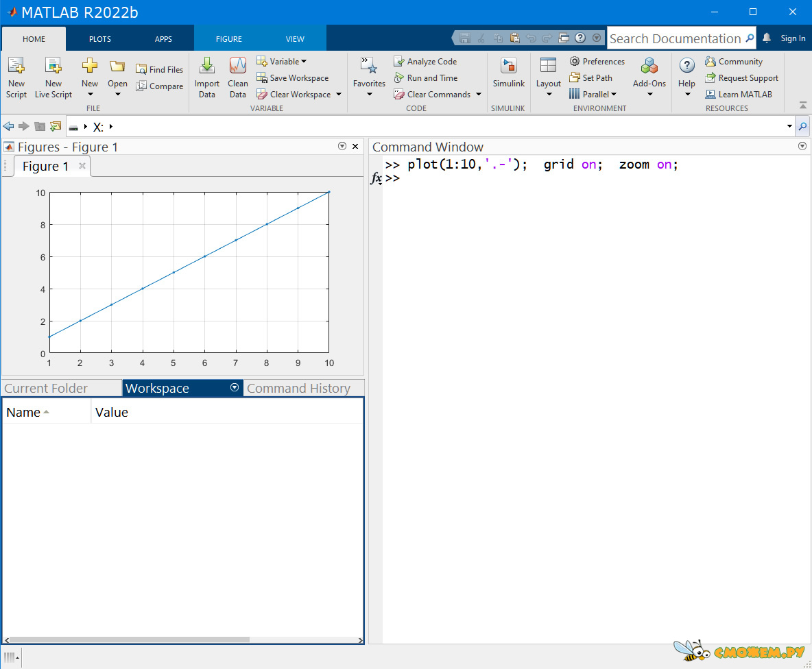Expand the Clear Workspace dropdown arrow
The width and height of the screenshot is (812, 669).
pos(339,94)
